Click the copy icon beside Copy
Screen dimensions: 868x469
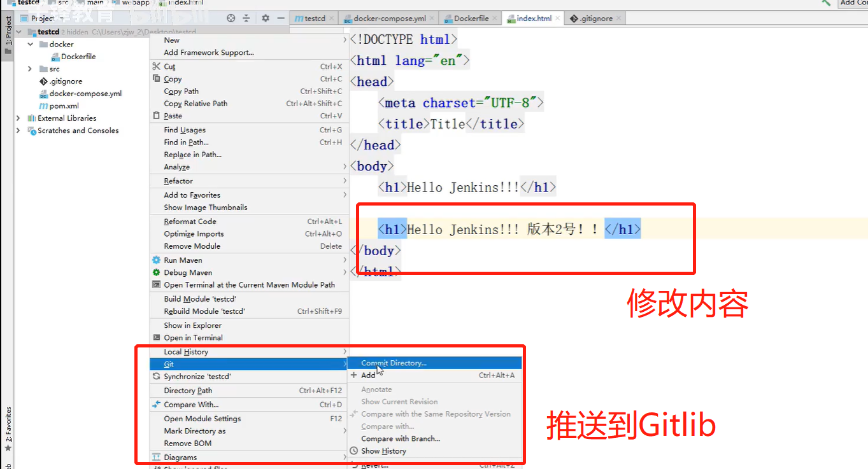157,79
